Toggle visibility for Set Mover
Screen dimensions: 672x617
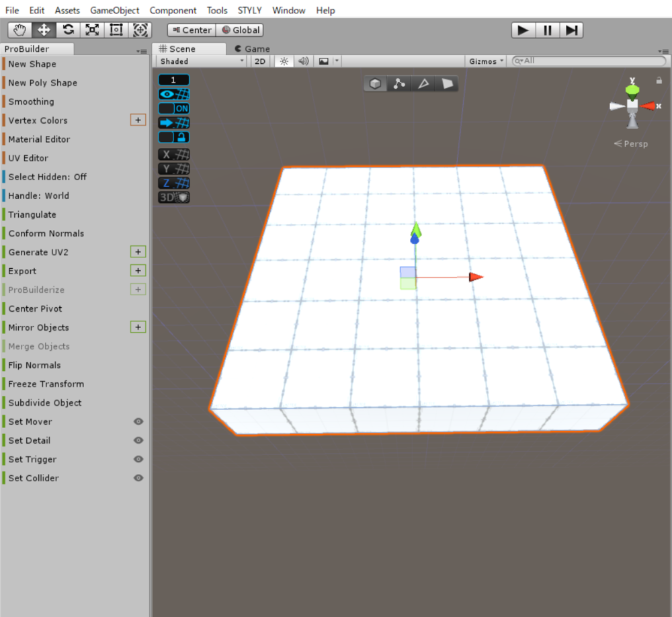(x=138, y=421)
